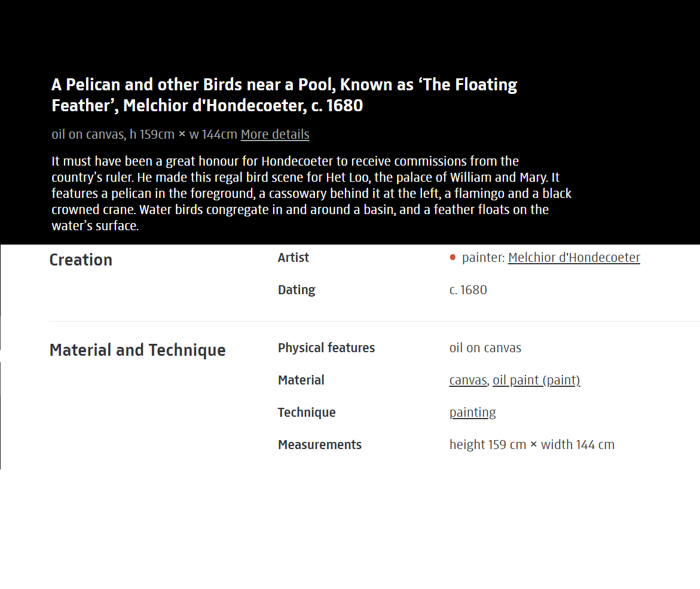Click the Creation section heading

click(81, 260)
